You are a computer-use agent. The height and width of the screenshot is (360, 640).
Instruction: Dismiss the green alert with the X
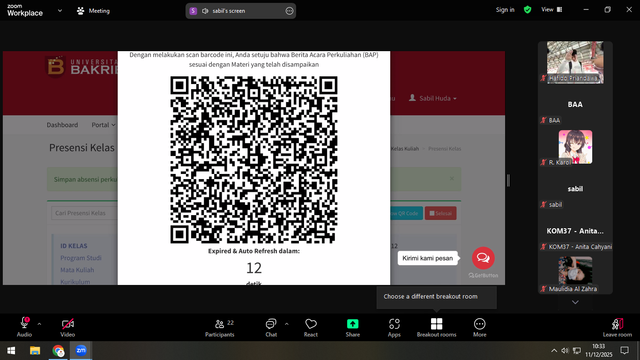(451, 179)
